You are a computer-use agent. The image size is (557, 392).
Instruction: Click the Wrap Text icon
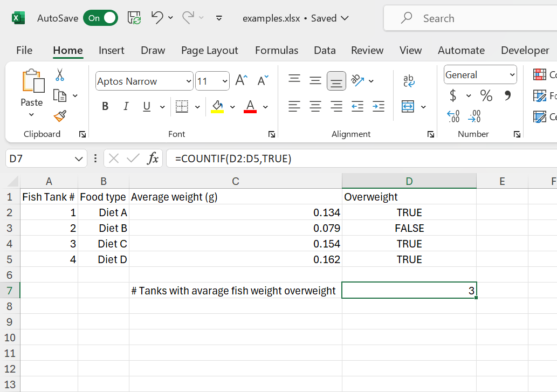[409, 81]
